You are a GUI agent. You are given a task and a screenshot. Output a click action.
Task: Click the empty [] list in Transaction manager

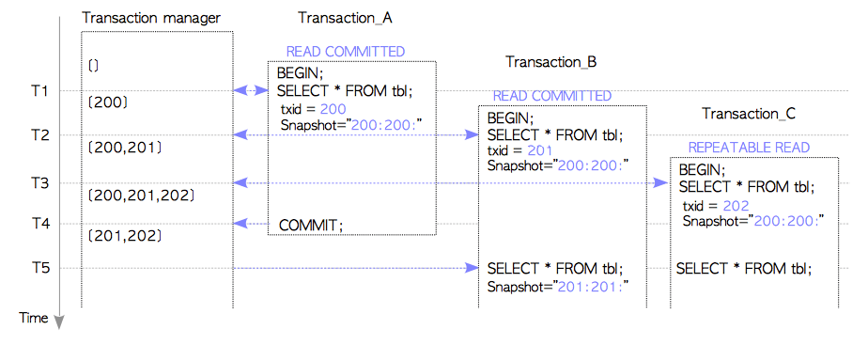point(94,67)
